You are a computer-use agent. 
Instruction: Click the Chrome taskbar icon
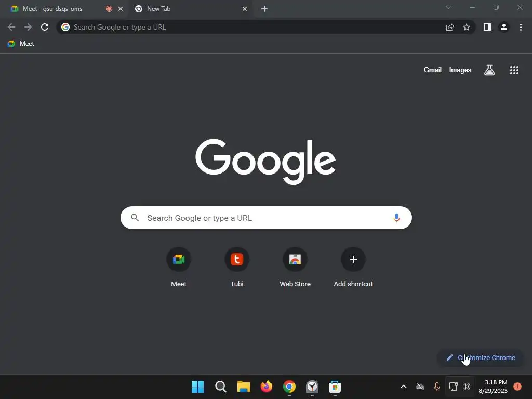(289, 387)
